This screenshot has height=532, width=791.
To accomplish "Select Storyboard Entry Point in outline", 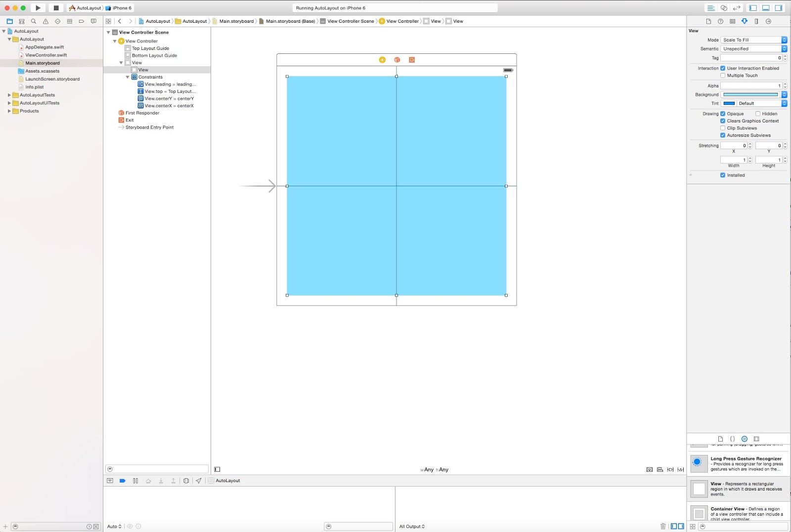I will click(146, 127).
